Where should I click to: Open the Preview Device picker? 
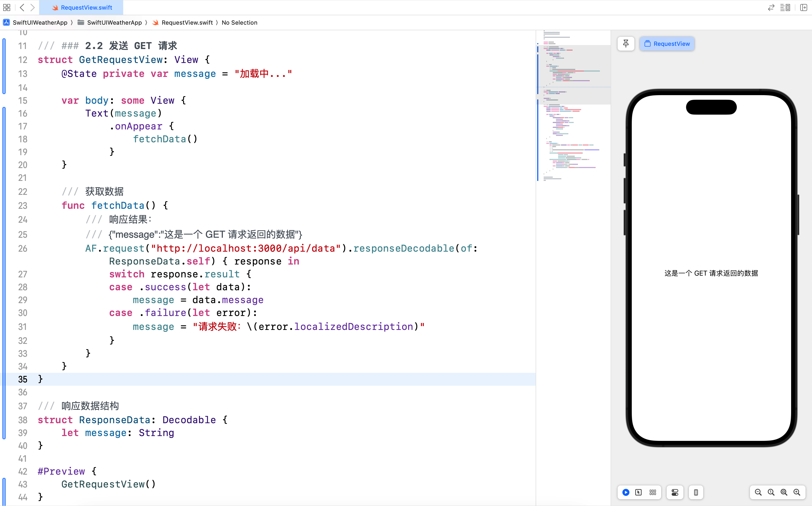click(696, 492)
